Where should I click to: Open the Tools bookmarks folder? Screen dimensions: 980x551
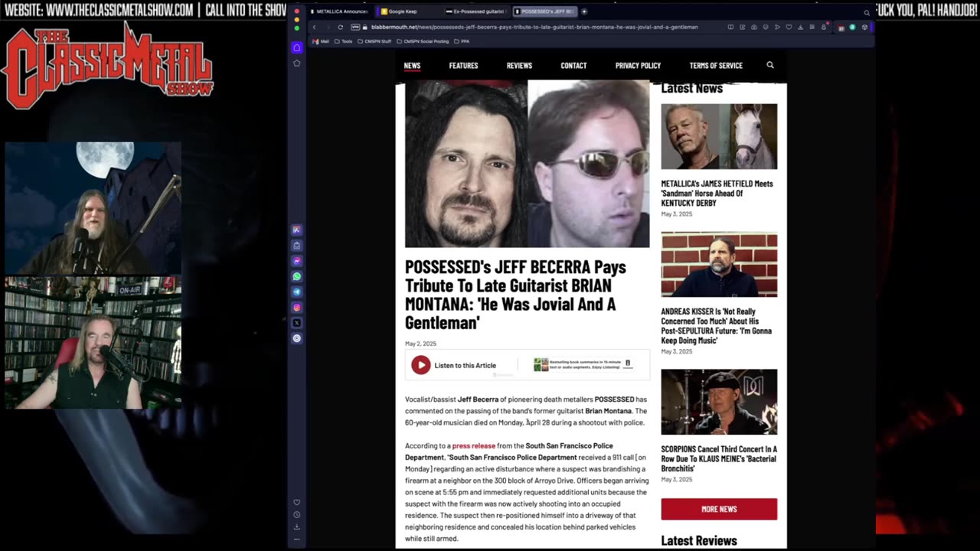point(344,41)
